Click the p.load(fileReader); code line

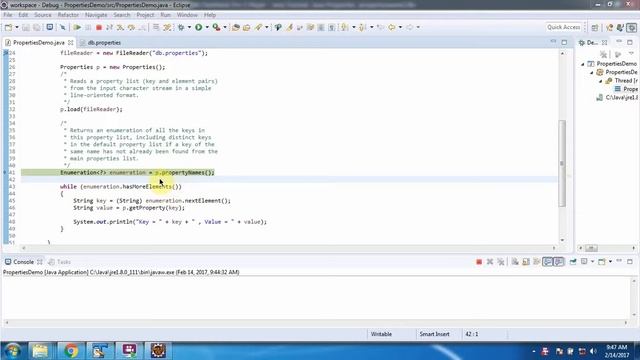point(91,109)
